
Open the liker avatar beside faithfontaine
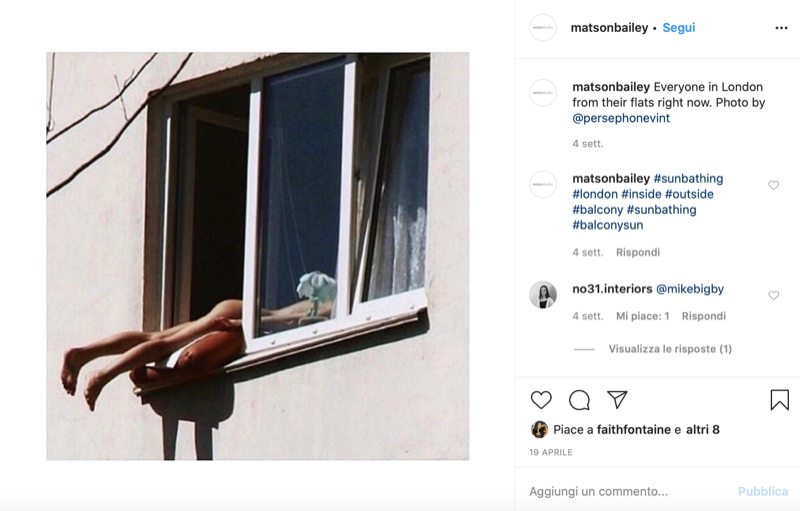(539, 429)
